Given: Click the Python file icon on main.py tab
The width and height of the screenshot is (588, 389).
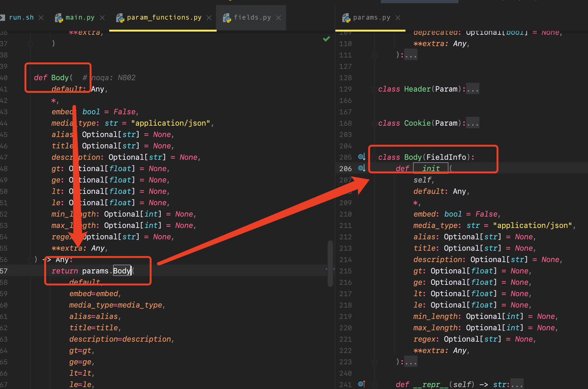Looking at the screenshot, I should [59, 18].
